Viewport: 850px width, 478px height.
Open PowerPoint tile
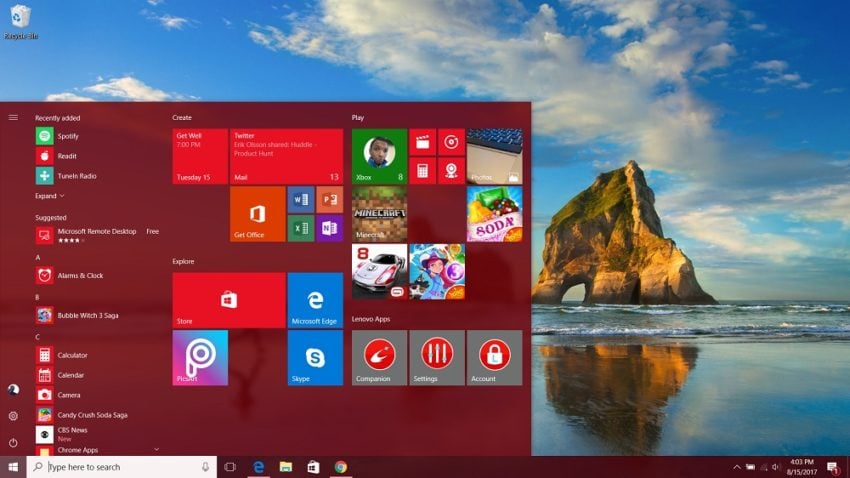330,200
